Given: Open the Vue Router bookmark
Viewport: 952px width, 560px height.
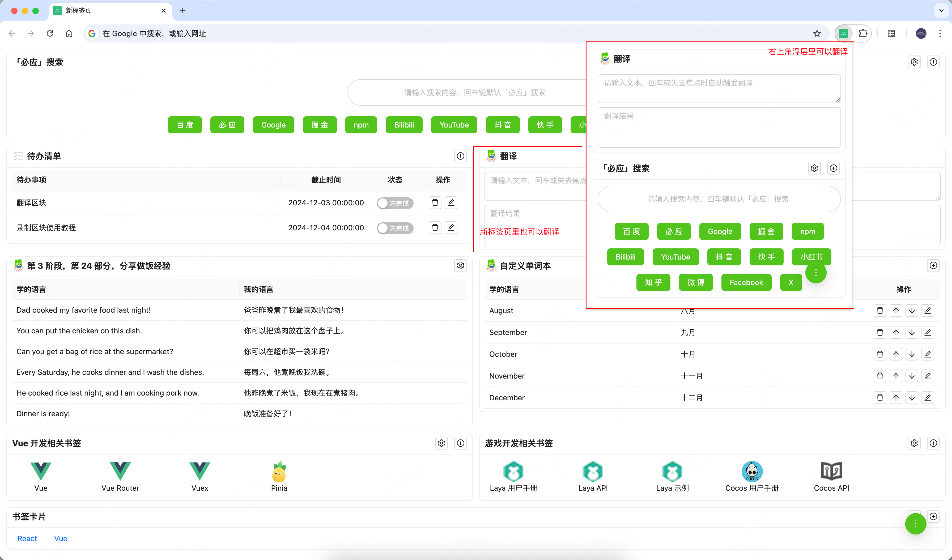Looking at the screenshot, I should 120,477.
